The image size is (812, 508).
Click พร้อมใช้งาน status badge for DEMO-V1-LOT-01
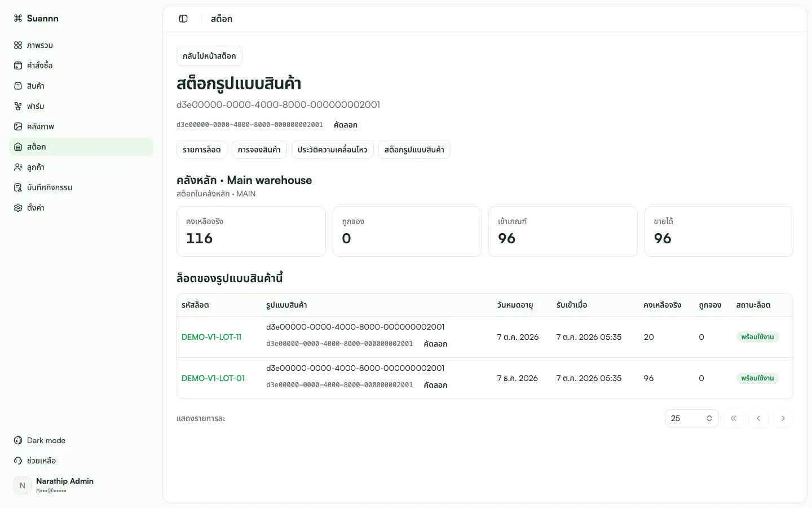pos(758,378)
